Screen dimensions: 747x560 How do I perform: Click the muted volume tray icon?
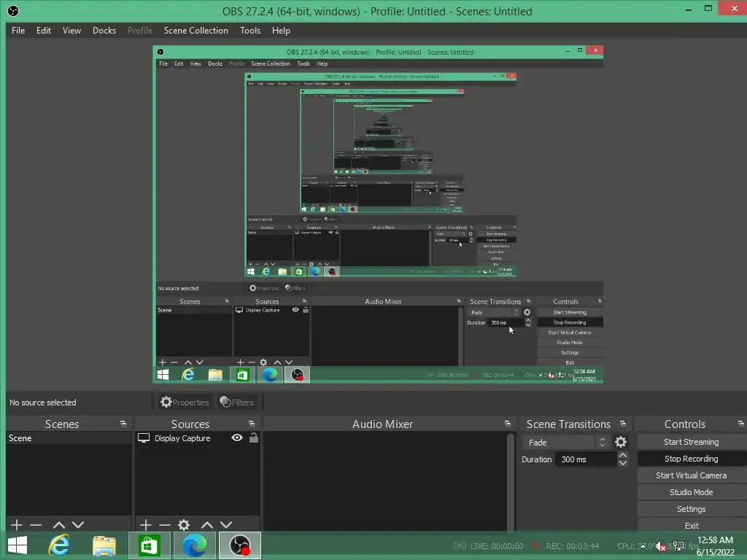tap(660, 546)
